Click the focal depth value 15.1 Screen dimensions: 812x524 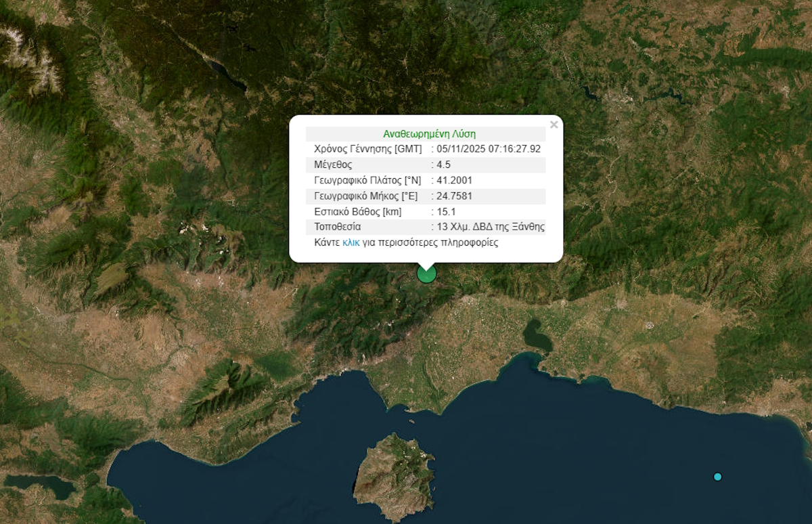pos(447,211)
